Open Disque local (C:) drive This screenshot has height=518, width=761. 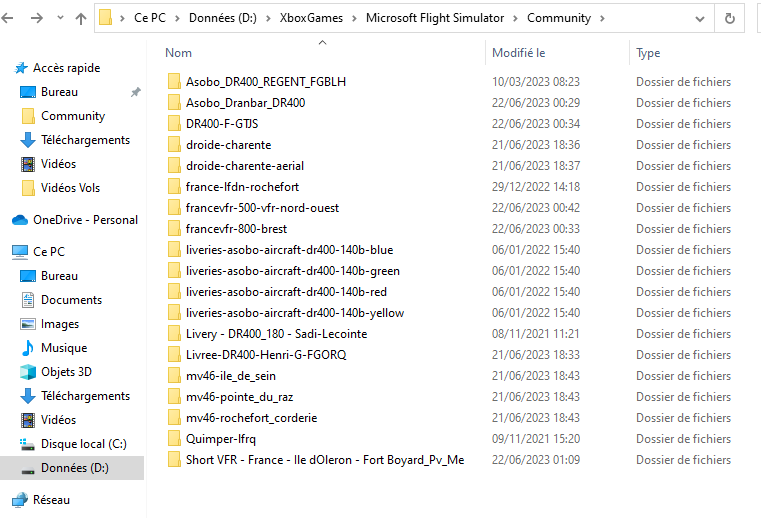click(x=83, y=444)
